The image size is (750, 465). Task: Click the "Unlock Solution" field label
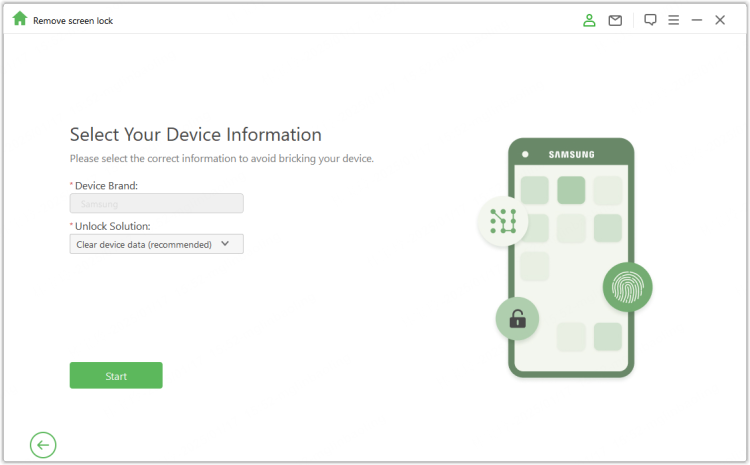[112, 226]
